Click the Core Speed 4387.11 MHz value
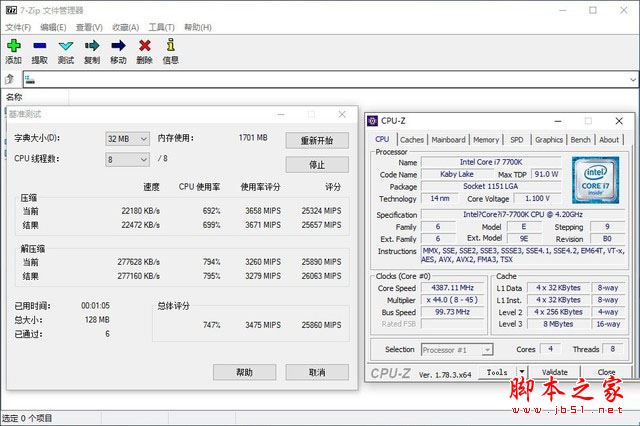This screenshot has width=640, height=426. point(452,288)
